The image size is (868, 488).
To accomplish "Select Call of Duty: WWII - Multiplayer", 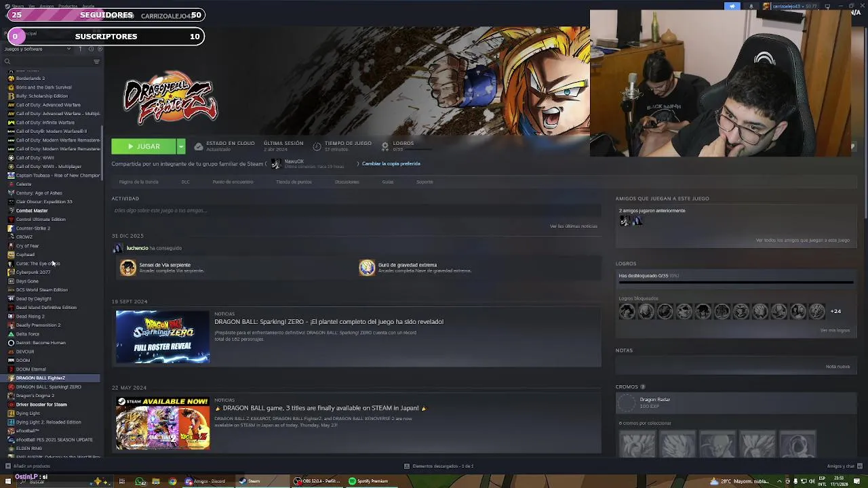I will click(48, 167).
